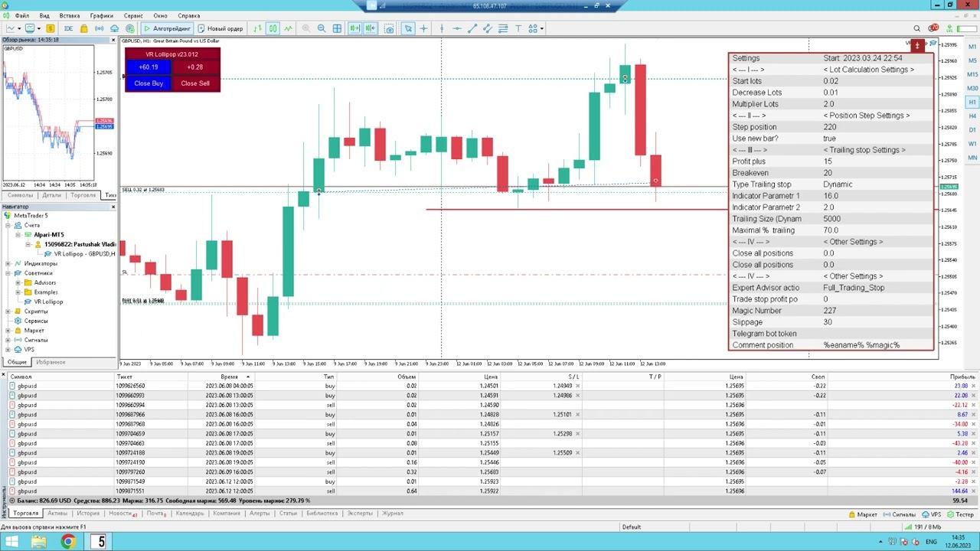Switch chart to candlestick view
The image size is (980, 551).
point(273,28)
